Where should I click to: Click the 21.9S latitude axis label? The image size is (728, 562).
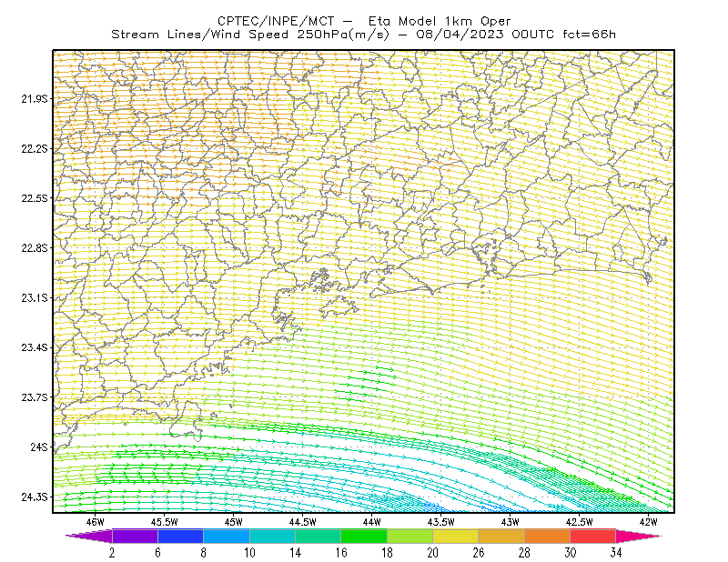35,99
